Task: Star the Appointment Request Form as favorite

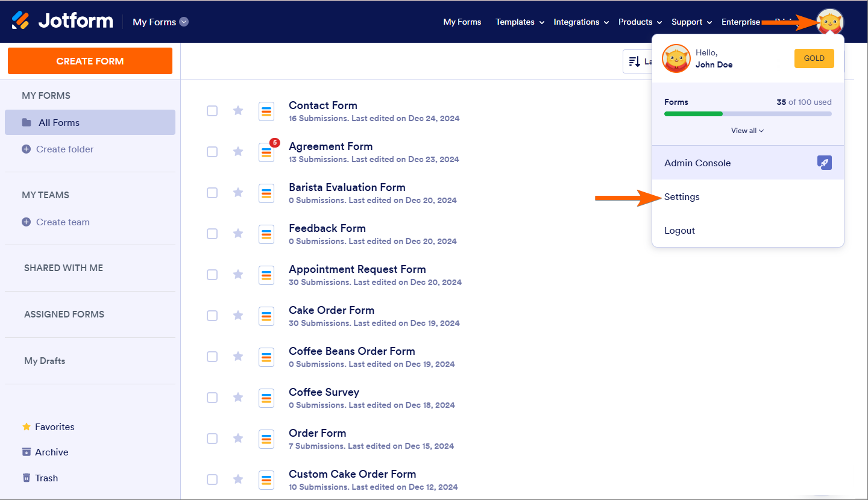Action: pos(238,274)
